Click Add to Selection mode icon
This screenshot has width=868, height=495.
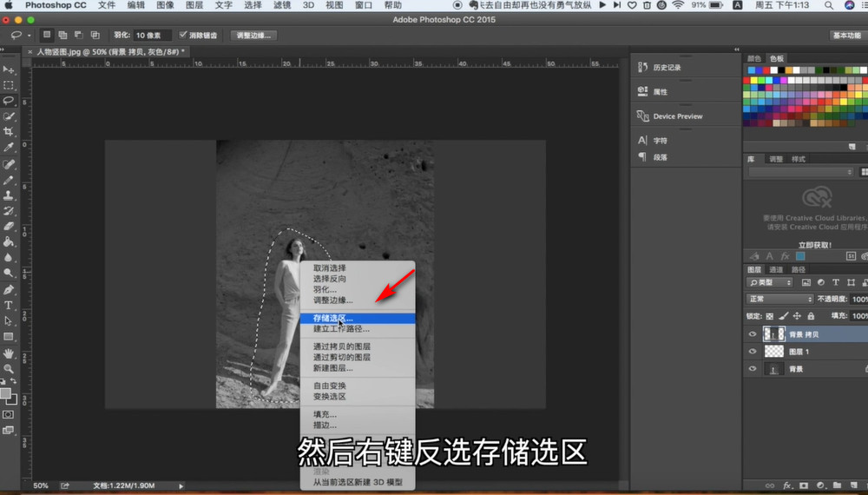pyautogui.click(x=63, y=35)
